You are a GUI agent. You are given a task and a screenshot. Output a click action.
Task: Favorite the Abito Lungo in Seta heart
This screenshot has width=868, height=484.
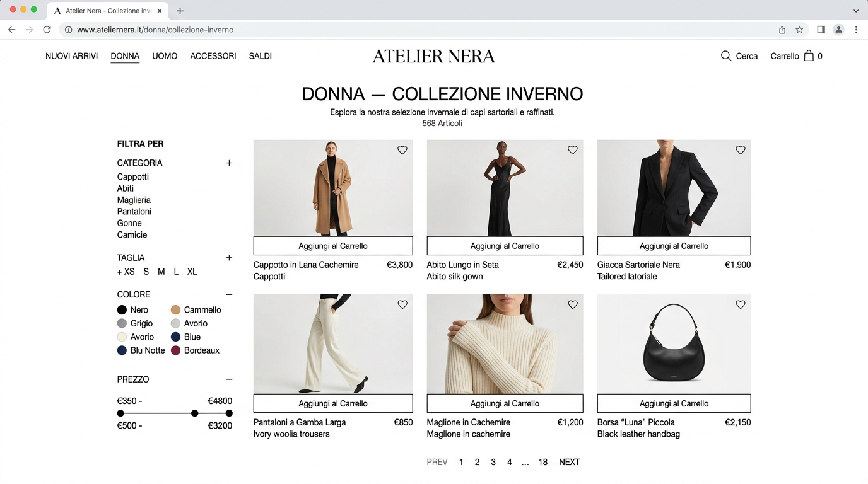coord(573,150)
